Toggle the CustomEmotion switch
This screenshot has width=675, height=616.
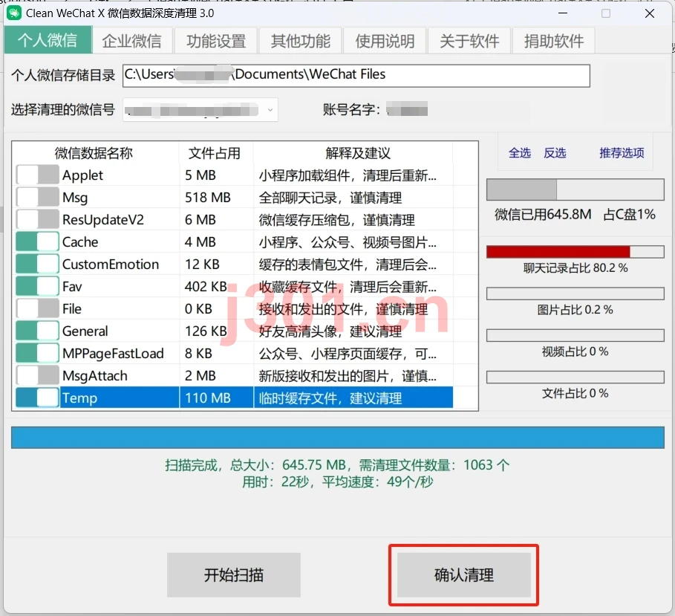coord(37,264)
